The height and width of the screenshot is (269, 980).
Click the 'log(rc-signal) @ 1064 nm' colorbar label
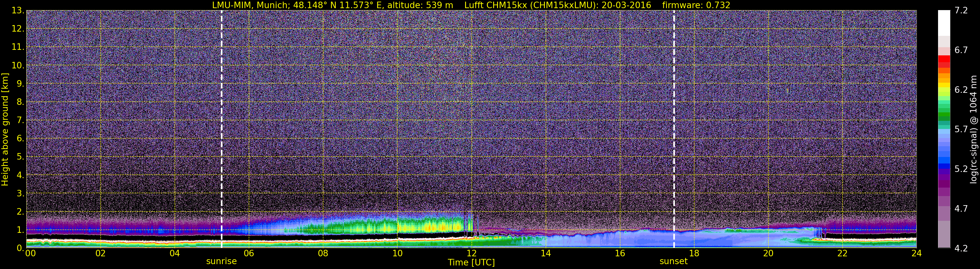click(973, 129)
